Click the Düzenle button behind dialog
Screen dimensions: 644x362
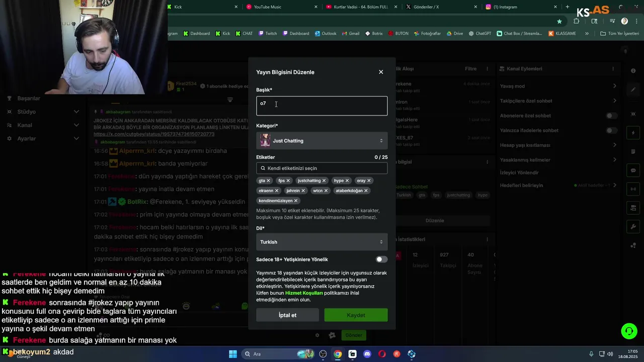coord(435,221)
